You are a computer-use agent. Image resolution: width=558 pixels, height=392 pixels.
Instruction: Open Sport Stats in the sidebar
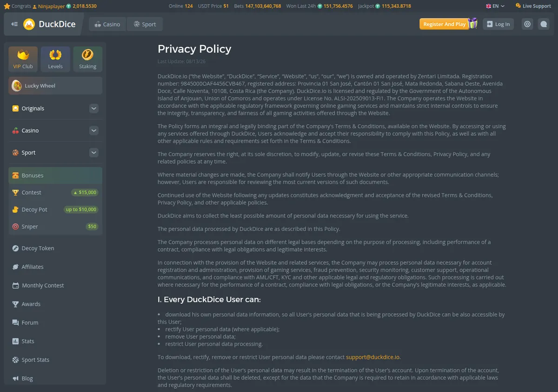click(55, 360)
